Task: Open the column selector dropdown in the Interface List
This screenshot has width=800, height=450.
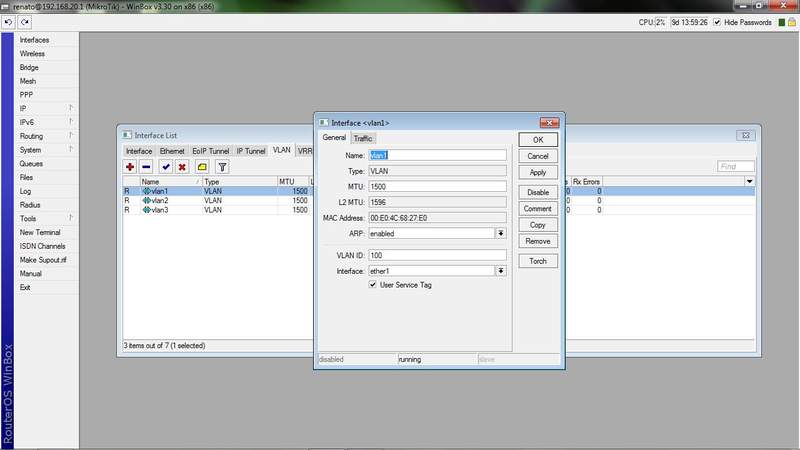Action: (x=749, y=181)
